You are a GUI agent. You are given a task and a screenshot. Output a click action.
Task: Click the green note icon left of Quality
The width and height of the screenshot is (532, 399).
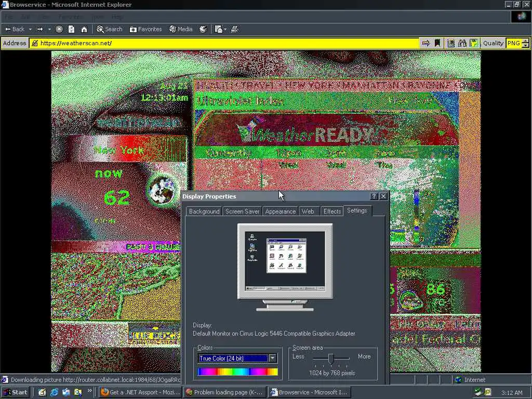click(474, 43)
